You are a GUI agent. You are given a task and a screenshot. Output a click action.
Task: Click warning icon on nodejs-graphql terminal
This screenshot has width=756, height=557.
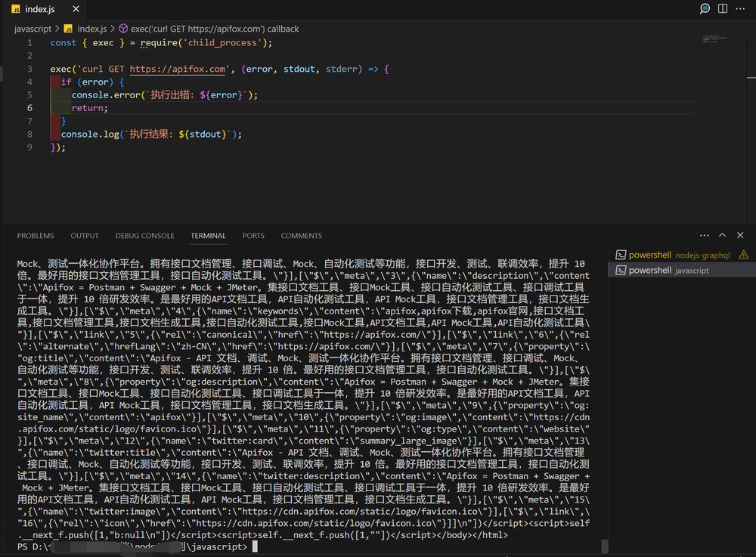point(743,255)
